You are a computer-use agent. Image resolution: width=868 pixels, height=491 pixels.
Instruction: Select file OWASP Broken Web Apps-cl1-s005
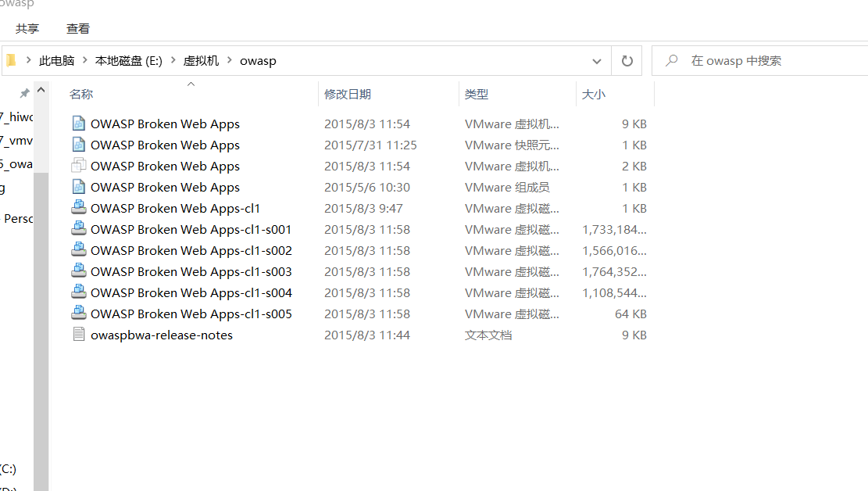(191, 313)
